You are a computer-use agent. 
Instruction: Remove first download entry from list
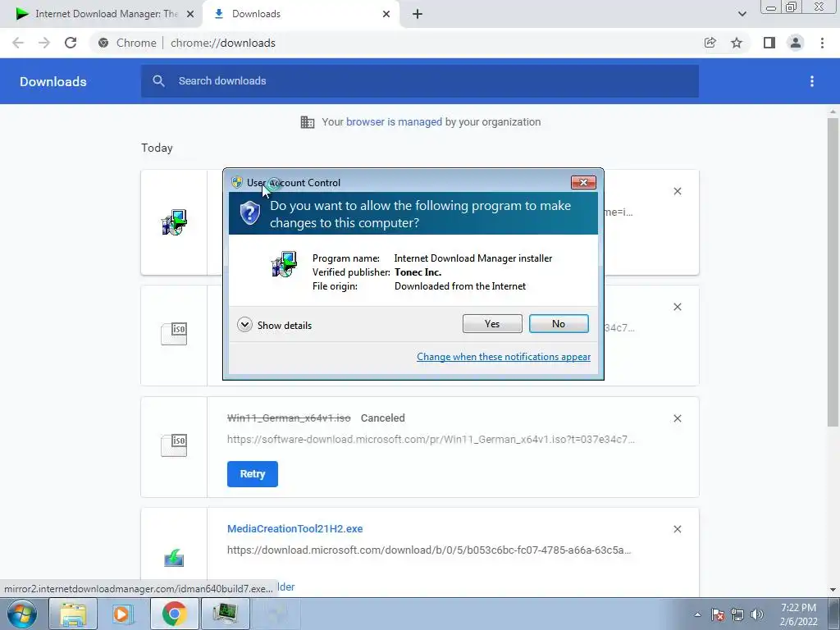click(x=677, y=191)
